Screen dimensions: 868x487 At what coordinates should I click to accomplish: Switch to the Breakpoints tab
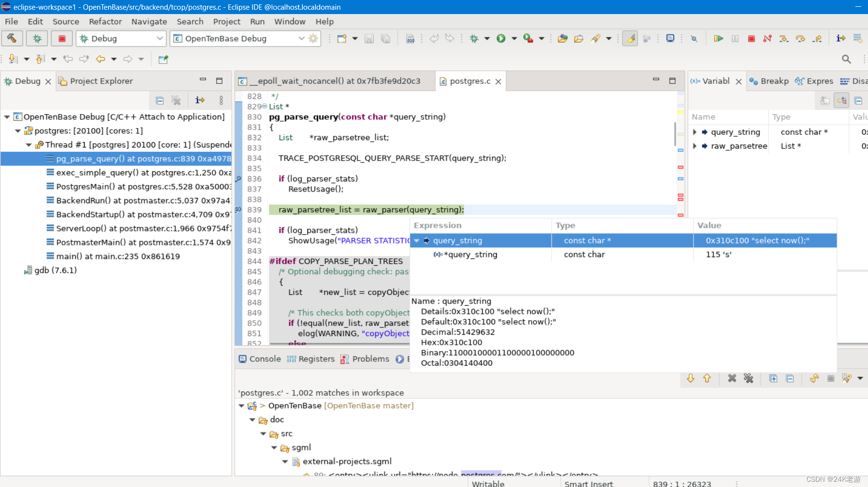pyautogui.click(x=769, y=81)
